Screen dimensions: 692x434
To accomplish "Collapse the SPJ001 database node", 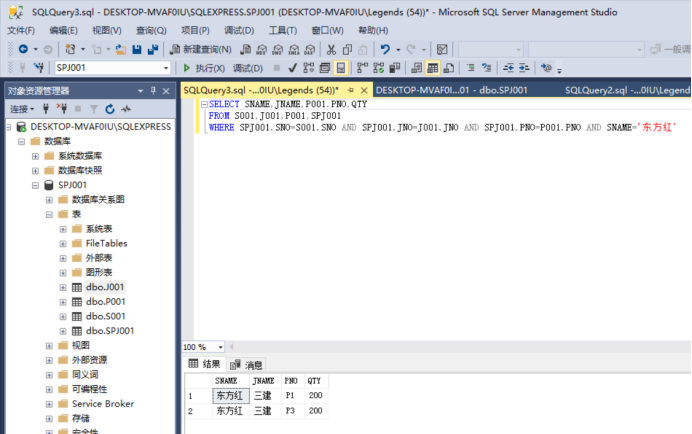I will [x=35, y=185].
